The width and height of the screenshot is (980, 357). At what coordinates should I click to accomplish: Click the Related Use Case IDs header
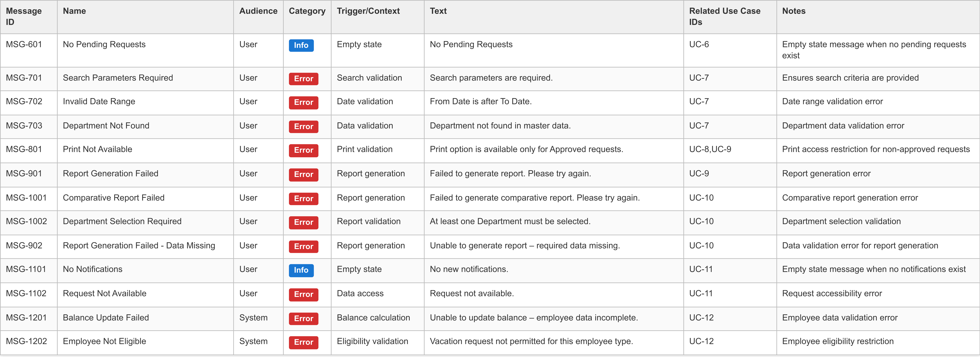pos(724,16)
